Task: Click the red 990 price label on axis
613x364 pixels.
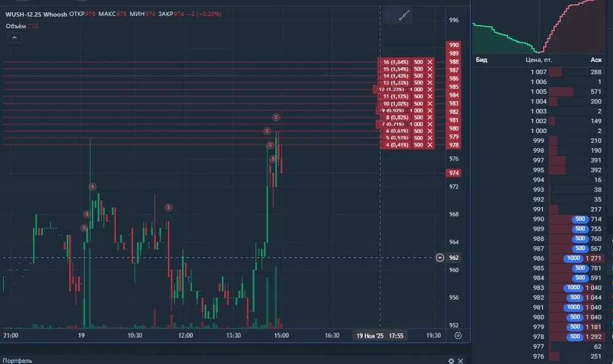Action: (x=454, y=45)
